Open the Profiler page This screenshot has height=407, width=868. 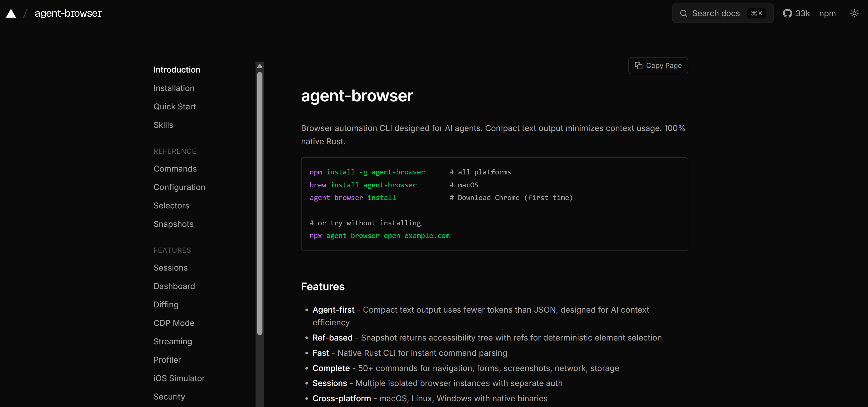tap(167, 360)
